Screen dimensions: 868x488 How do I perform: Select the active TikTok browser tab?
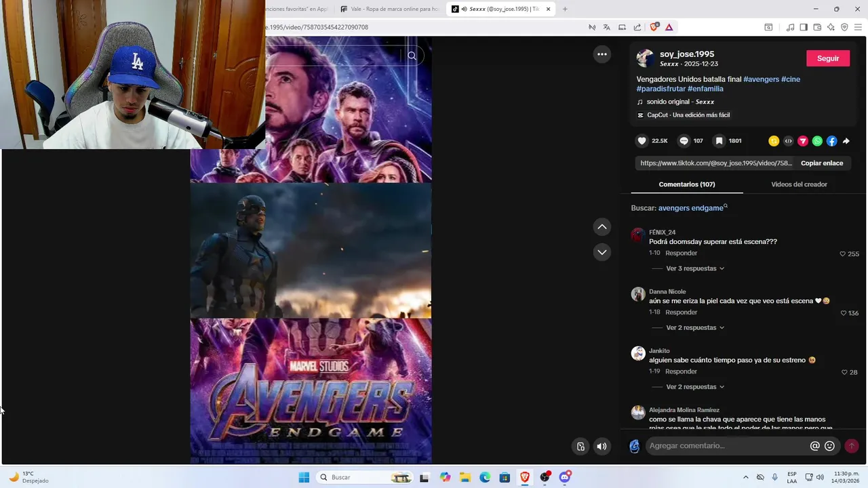(502, 9)
